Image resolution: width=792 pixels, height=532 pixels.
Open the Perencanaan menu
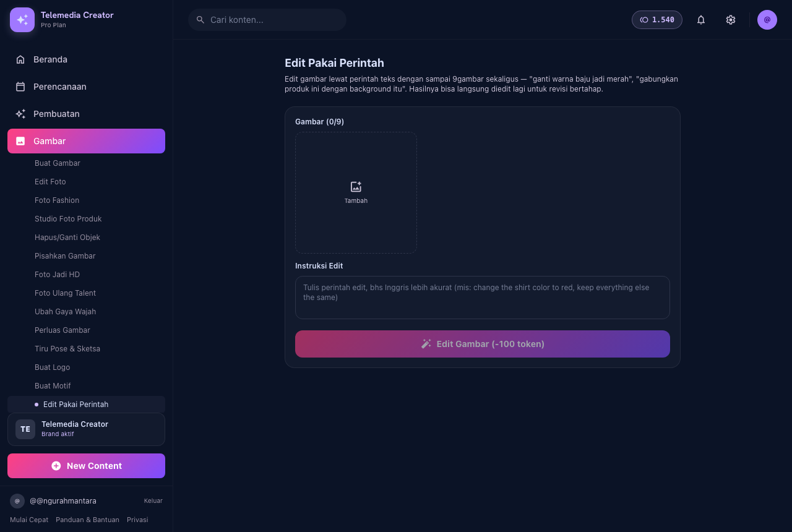(86, 87)
